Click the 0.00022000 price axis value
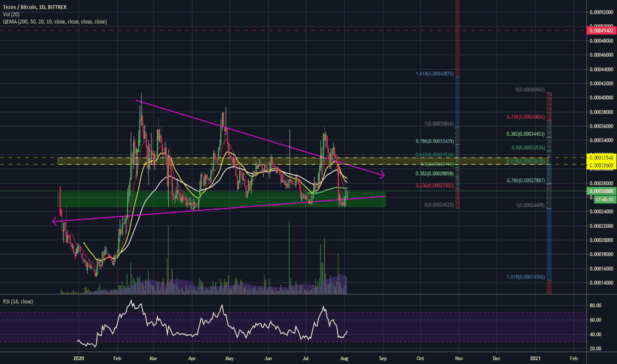This screenshot has height=364, width=617. 601,226
